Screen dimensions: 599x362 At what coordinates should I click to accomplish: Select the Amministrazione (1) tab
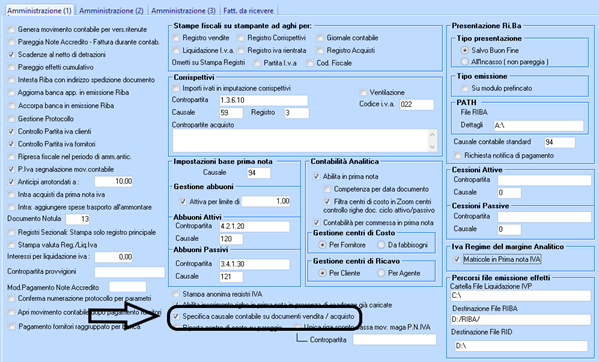[39, 11]
